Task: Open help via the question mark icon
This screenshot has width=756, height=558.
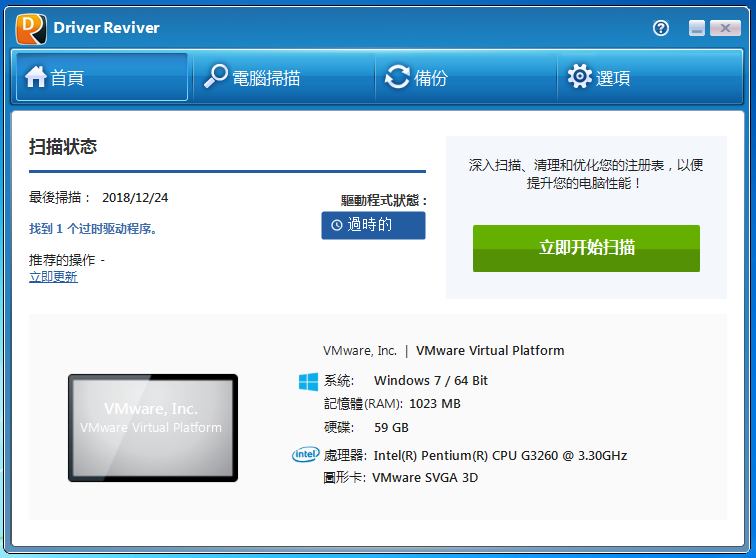Action: (661, 28)
